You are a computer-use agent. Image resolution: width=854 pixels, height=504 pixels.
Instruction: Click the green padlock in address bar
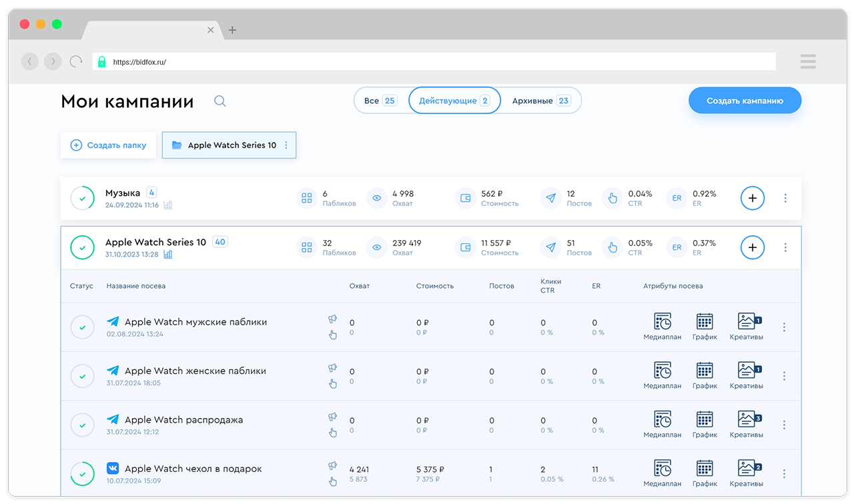coord(101,62)
